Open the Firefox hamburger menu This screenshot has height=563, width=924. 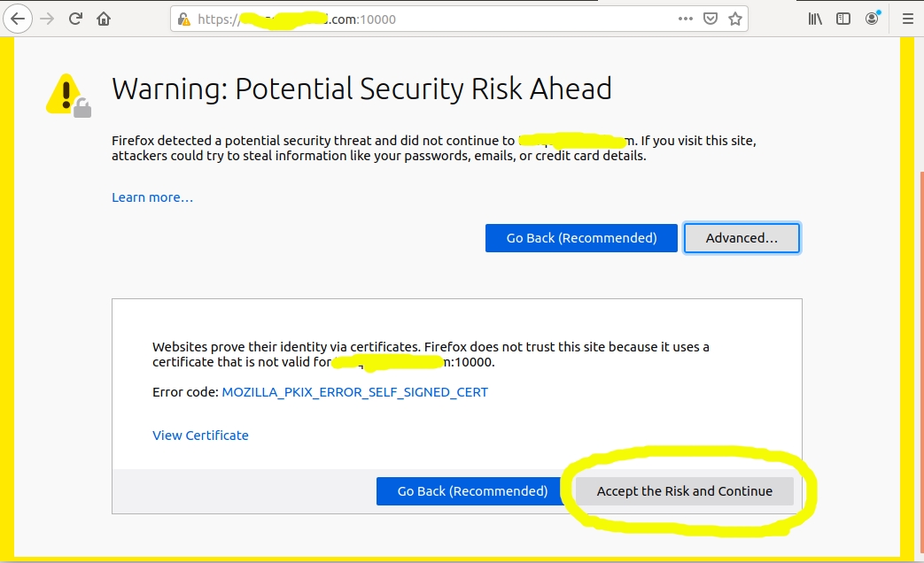tap(907, 19)
